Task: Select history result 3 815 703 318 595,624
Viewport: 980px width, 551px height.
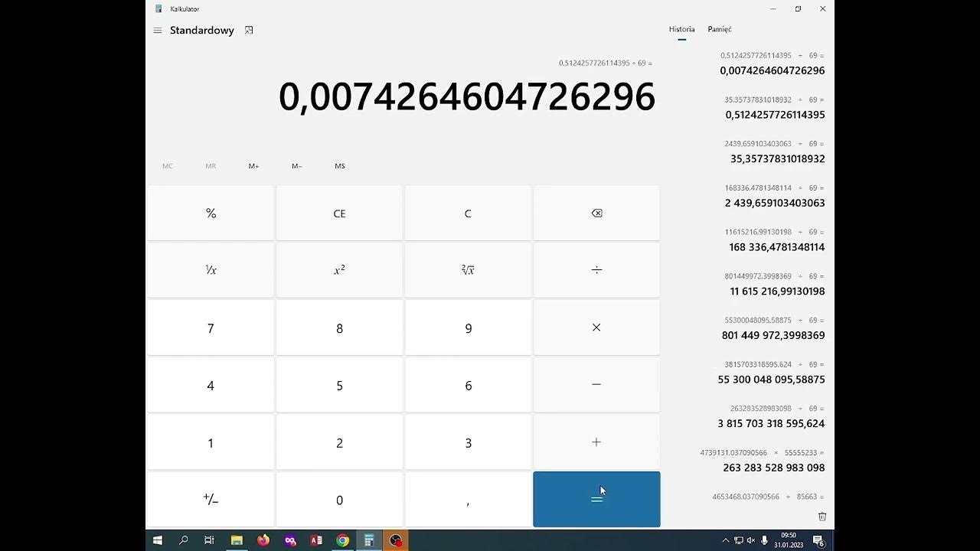Action: tap(771, 423)
